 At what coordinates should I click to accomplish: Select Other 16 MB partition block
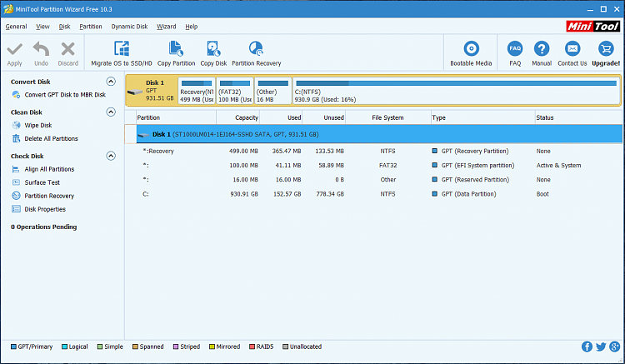tap(273, 91)
